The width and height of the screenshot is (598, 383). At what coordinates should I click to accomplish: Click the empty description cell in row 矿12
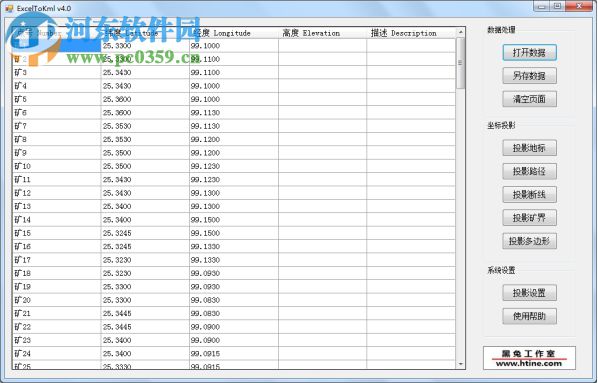coord(411,193)
